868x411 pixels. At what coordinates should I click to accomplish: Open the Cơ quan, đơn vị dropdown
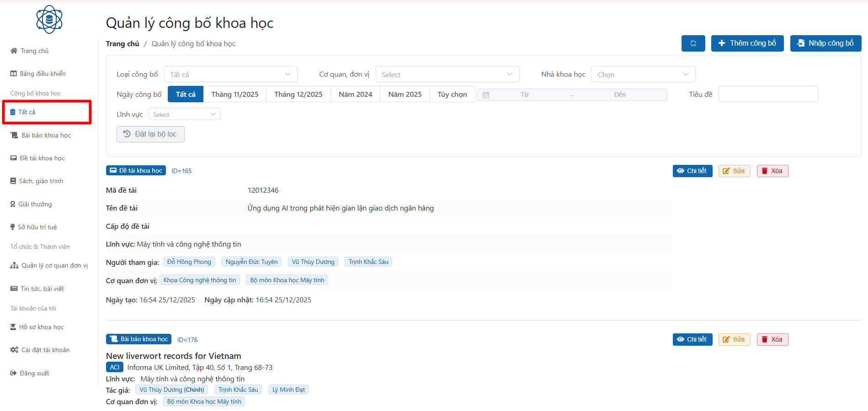447,74
